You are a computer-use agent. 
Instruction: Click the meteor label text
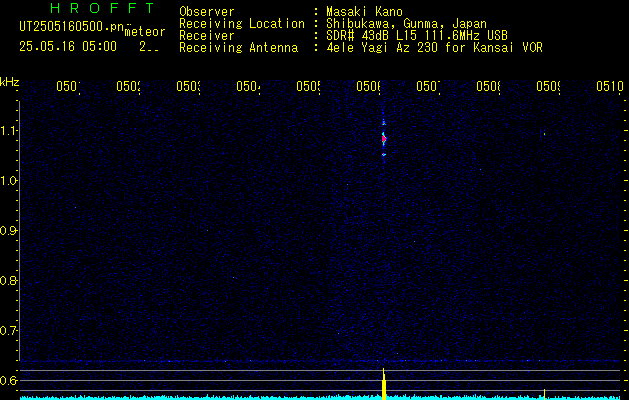click(x=145, y=32)
